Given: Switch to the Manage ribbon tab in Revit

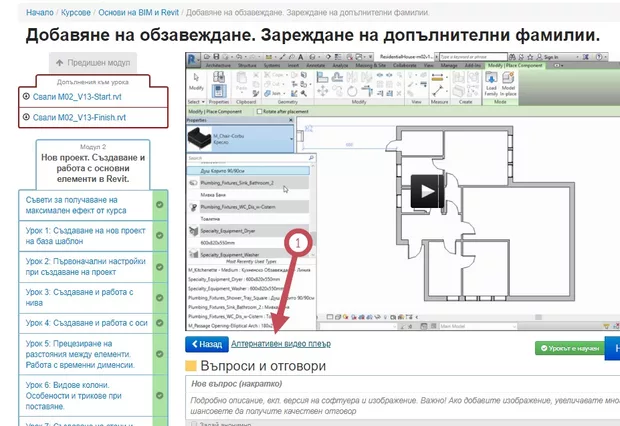Looking at the screenshot, I should coord(449,65).
